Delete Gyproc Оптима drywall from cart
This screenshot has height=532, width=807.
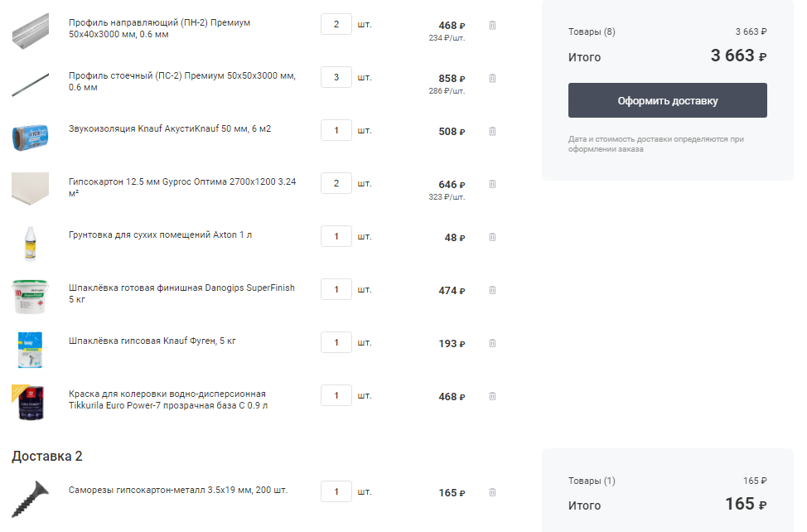(x=492, y=184)
